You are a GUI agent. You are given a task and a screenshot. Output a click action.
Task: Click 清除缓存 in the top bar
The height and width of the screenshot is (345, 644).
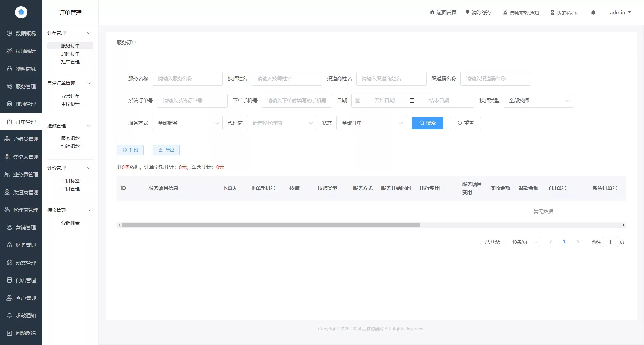(478, 12)
